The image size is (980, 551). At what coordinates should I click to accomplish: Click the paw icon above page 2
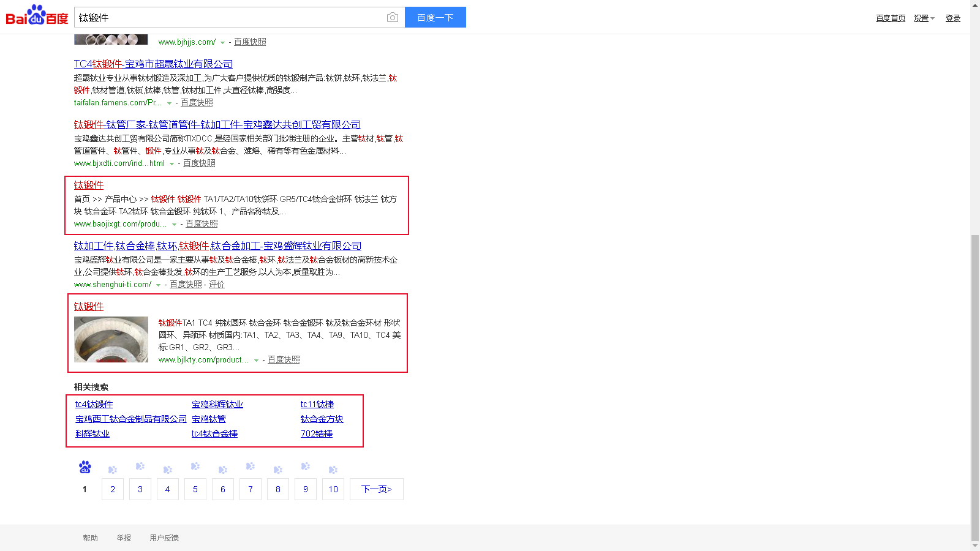(113, 470)
